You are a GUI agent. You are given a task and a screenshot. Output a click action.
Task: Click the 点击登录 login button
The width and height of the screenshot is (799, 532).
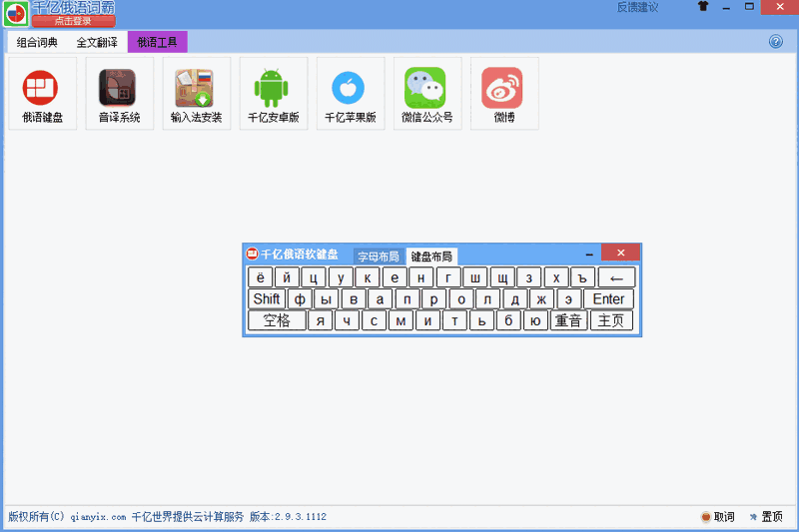73,21
